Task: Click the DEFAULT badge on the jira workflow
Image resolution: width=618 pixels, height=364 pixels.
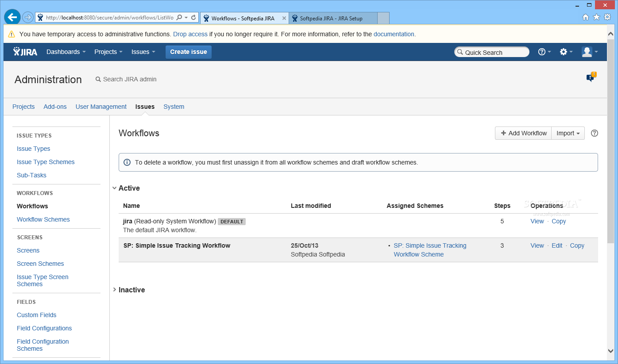Action: (232, 222)
